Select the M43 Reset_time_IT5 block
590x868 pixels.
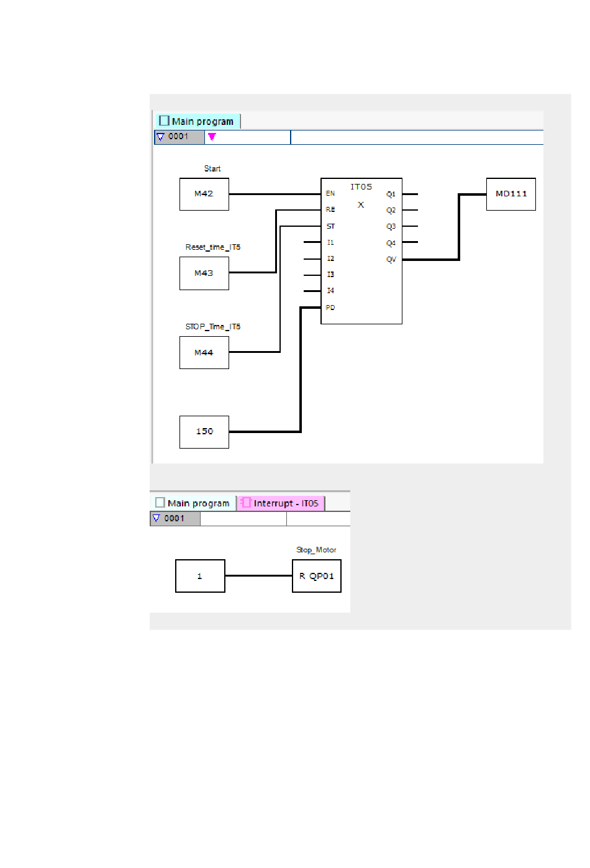pyautogui.click(x=204, y=273)
